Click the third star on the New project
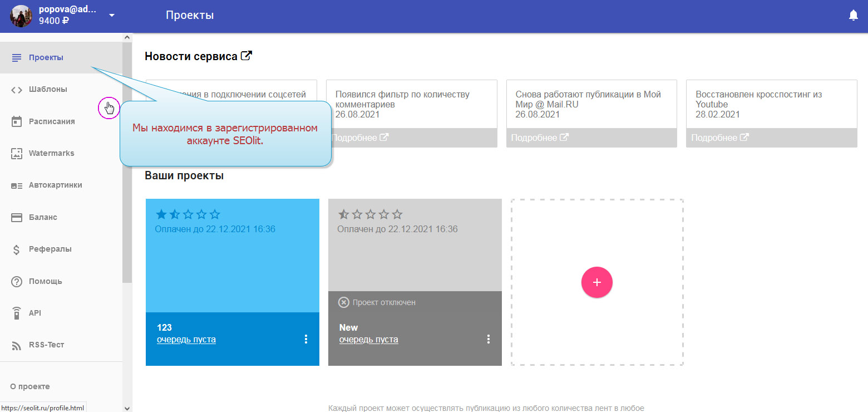The height and width of the screenshot is (412, 868). pos(371,214)
